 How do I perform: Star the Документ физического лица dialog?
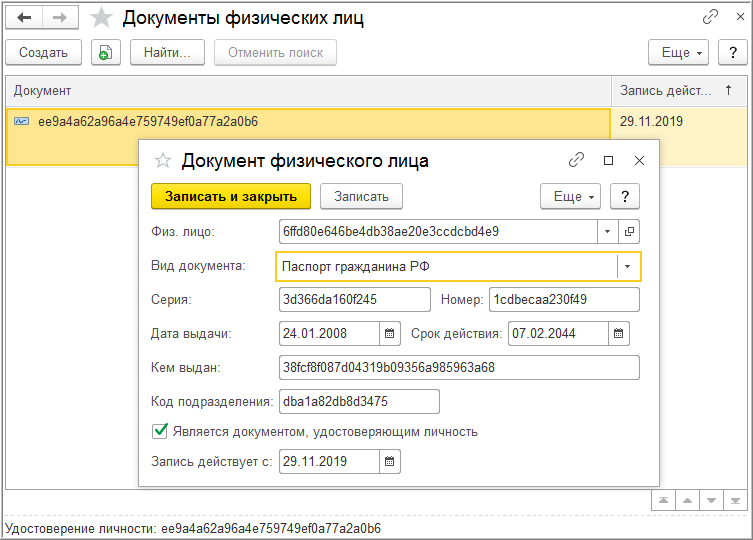click(x=164, y=160)
